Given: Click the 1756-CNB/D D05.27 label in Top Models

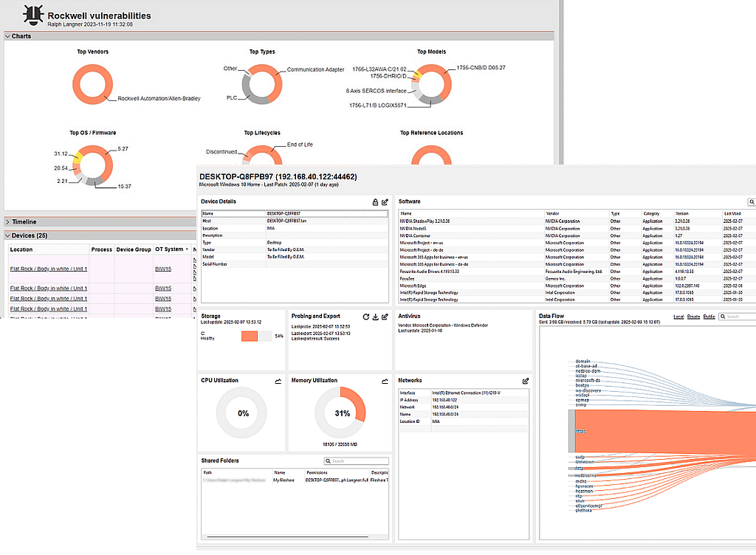Looking at the screenshot, I should 481,68.
